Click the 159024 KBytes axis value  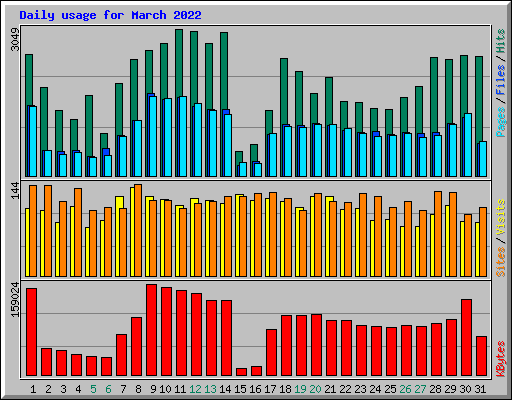click(15, 299)
